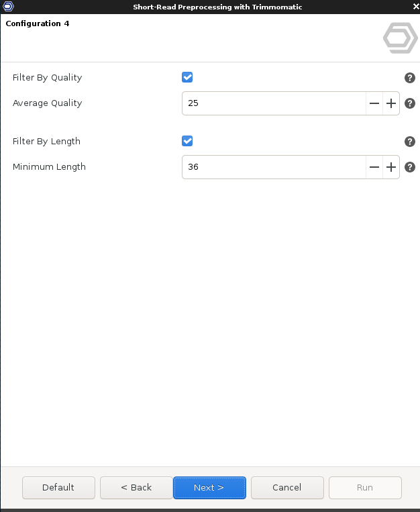The image size is (420, 512).
Task: Click help icon for Filter By Quality
Action: point(410,78)
